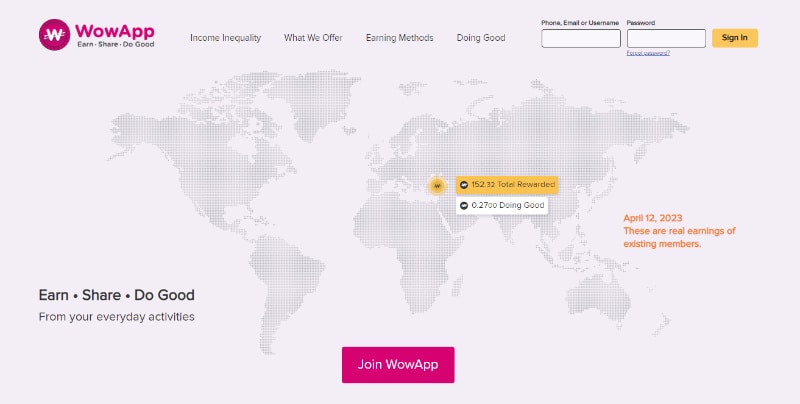Open the Income Inequality menu item
Viewport: 800px width, 404px height.
[x=225, y=38]
